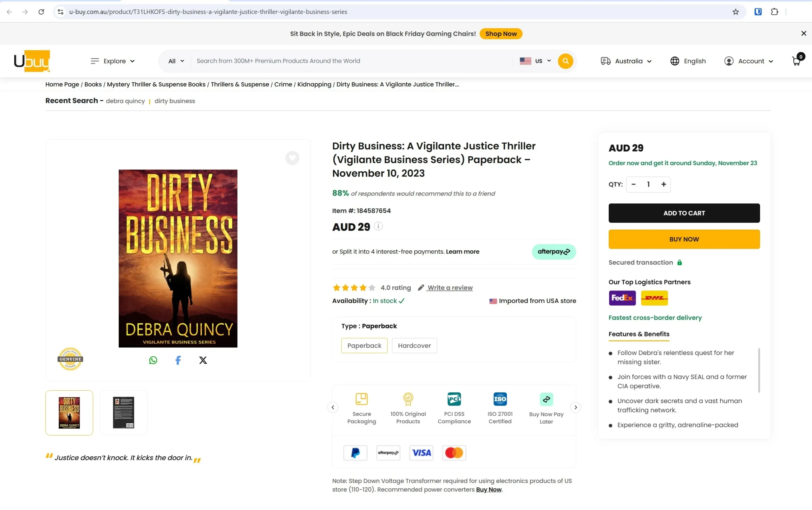Click the ADD TO CART button
Image resolution: width=812 pixels, height=510 pixels.
684,213
